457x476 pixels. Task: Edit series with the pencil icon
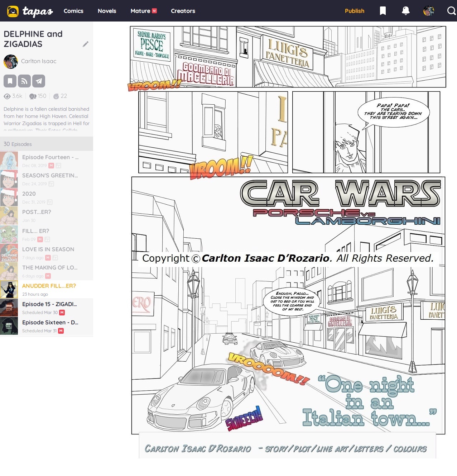tap(85, 44)
